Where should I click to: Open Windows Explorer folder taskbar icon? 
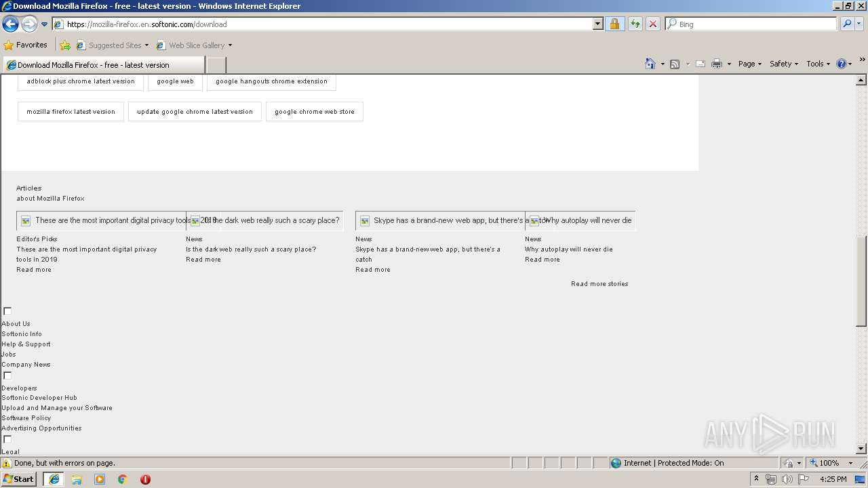tap(77, 479)
